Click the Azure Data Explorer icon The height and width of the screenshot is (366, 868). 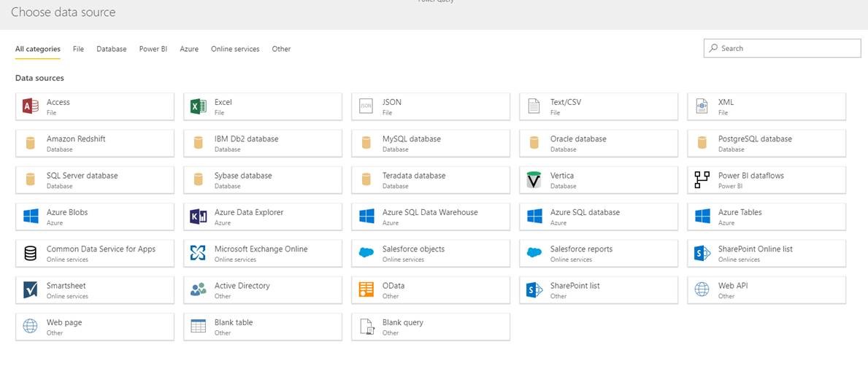[x=198, y=216]
